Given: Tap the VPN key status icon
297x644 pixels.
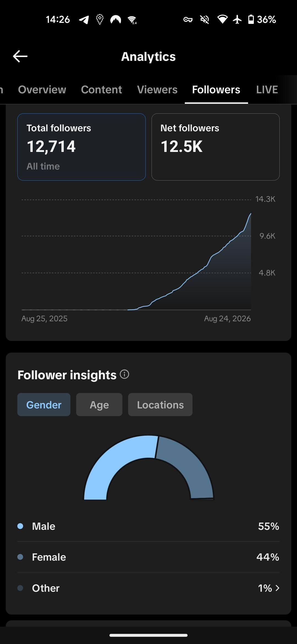Looking at the screenshot, I should click(188, 20).
